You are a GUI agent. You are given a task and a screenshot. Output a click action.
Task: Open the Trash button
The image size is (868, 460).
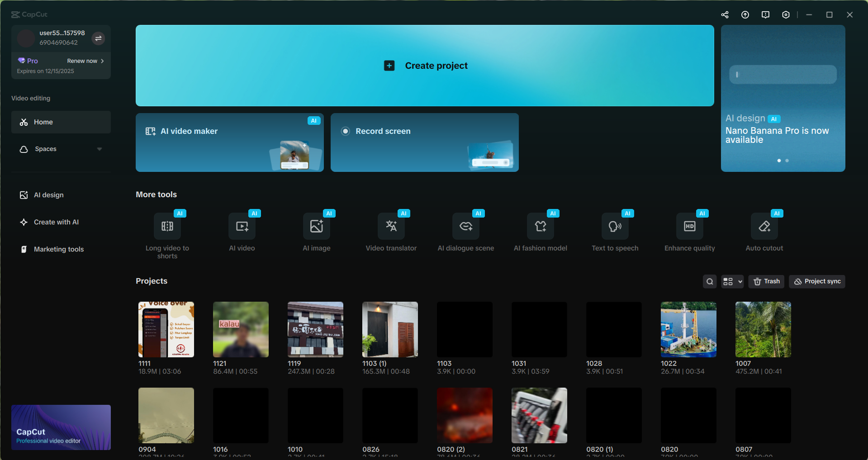pos(766,281)
